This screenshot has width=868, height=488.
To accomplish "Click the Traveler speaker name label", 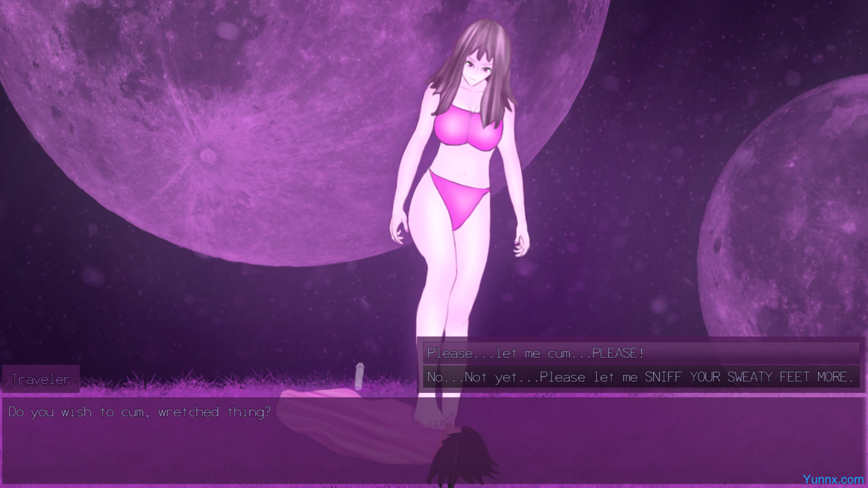I will [x=41, y=379].
